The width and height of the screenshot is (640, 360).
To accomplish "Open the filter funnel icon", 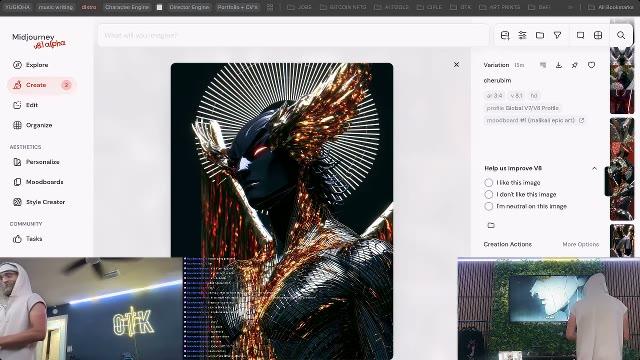I will (x=558, y=36).
